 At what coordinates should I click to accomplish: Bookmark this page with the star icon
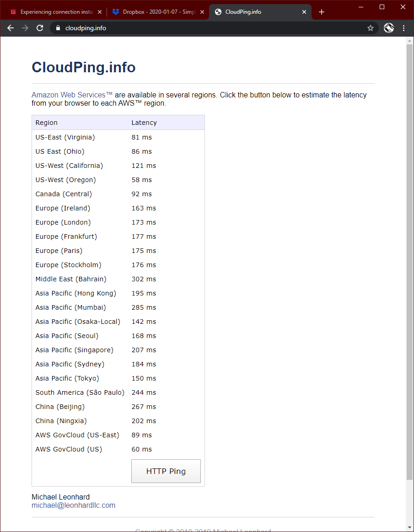tap(371, 28)
